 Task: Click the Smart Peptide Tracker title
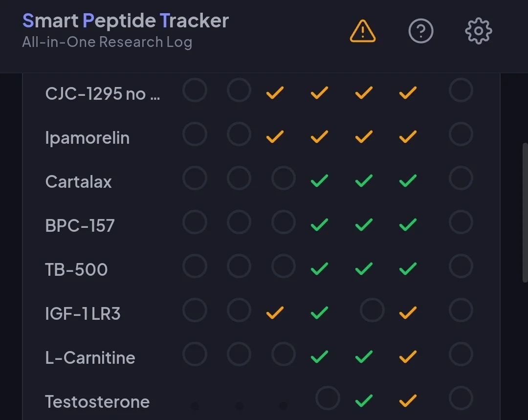pyautogui.click(x=125, y=21)
